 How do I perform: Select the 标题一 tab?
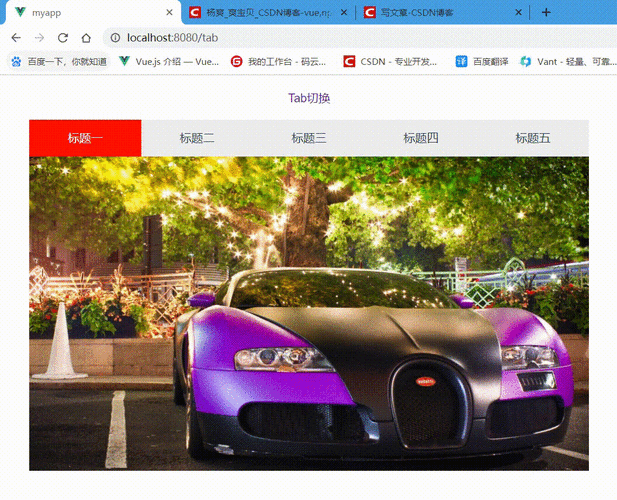(85, 138)
